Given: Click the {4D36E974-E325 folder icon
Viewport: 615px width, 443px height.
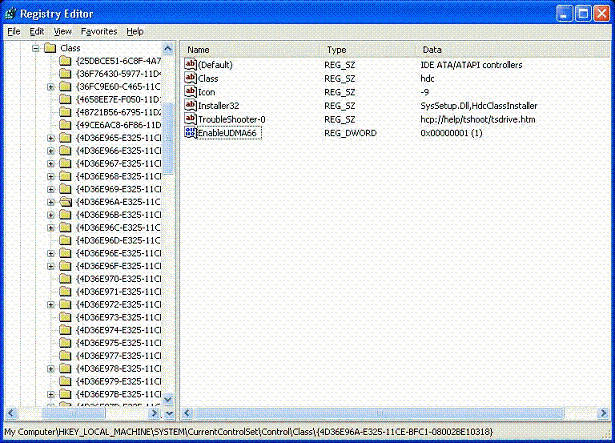Looking at the screenshot, I should tap(65, 330).
